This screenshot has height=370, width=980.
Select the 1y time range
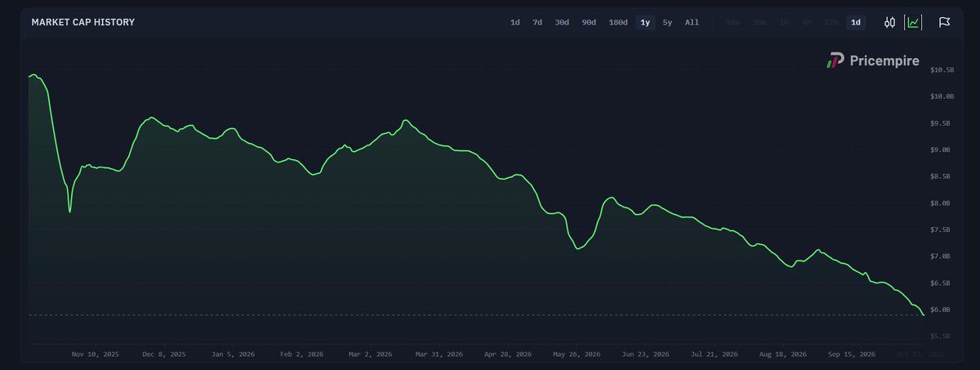pyautogui.click(x=645, y=22)
